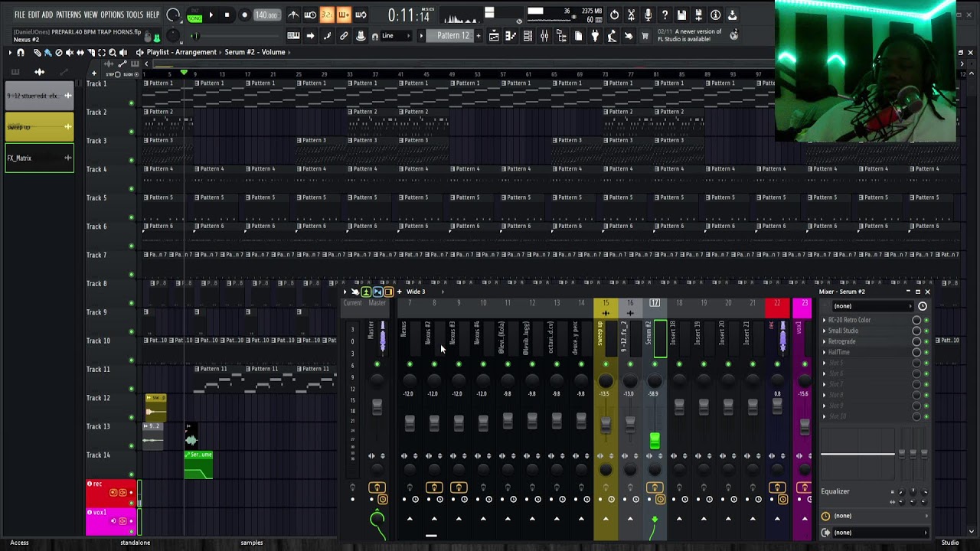
Task: Arm the record button in transport
Action: (x=244, y=15)
